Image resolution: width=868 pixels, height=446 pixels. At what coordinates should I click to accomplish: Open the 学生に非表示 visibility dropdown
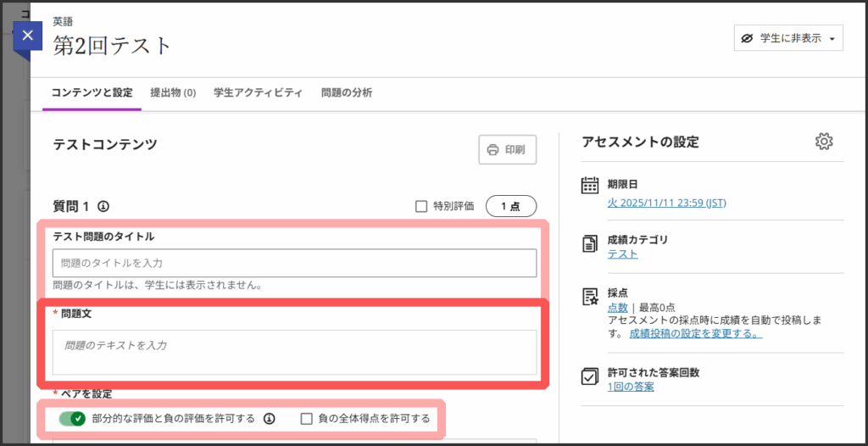(787, 38)
